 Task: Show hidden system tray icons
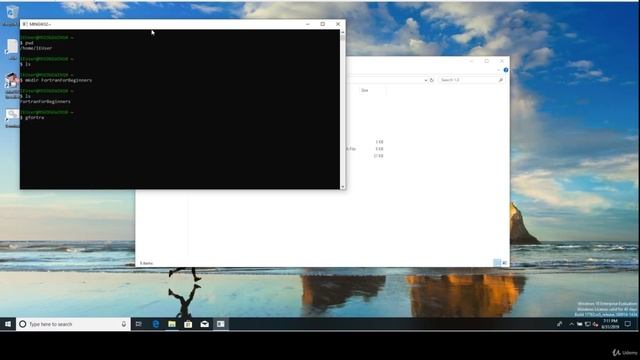[571, 324]
